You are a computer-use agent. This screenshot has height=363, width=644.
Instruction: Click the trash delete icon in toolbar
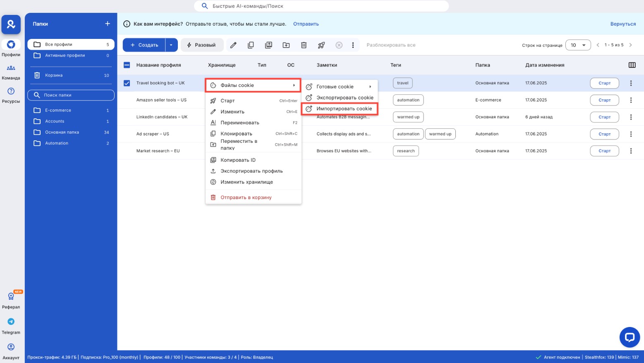coord(304,45)
